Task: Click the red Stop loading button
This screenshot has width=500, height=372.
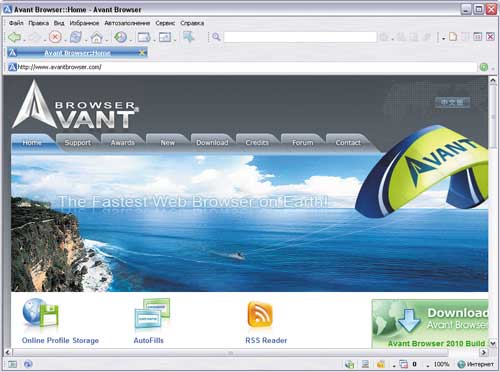Action: click(x=55, y=37)
